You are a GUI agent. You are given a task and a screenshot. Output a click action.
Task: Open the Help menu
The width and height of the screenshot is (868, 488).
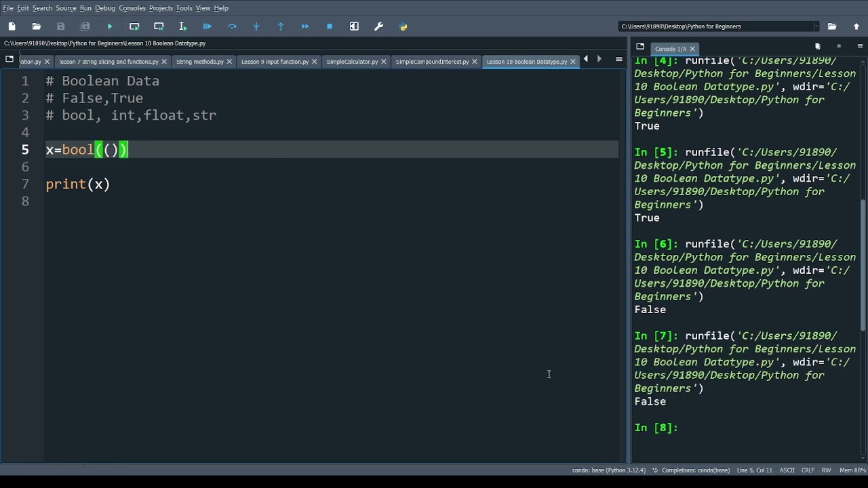point(221,8)
